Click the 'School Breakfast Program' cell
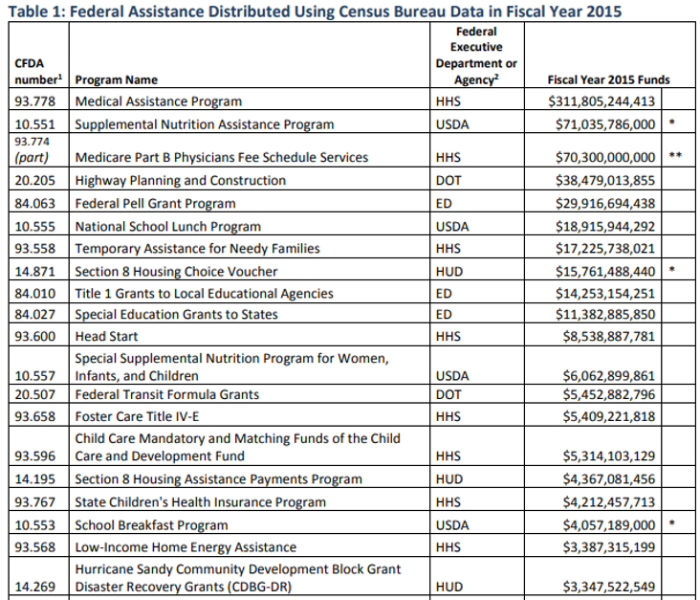The image size is (700, 600). point(152,525)
